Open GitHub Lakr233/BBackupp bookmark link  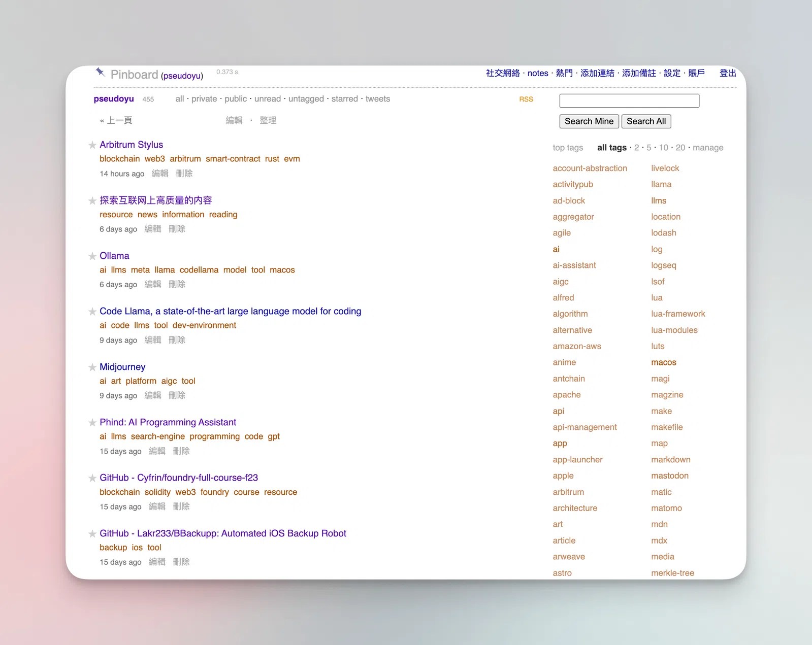click(x=223, y=533)
